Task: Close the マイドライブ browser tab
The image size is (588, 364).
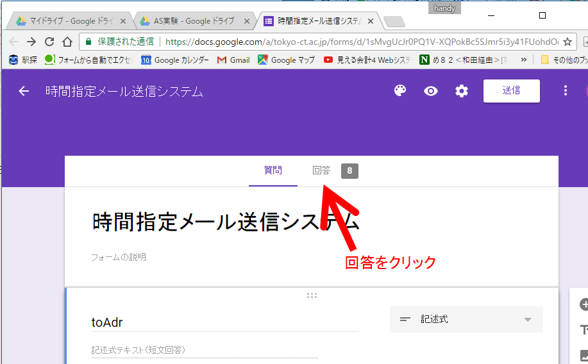Action: (x=123, y=21)
